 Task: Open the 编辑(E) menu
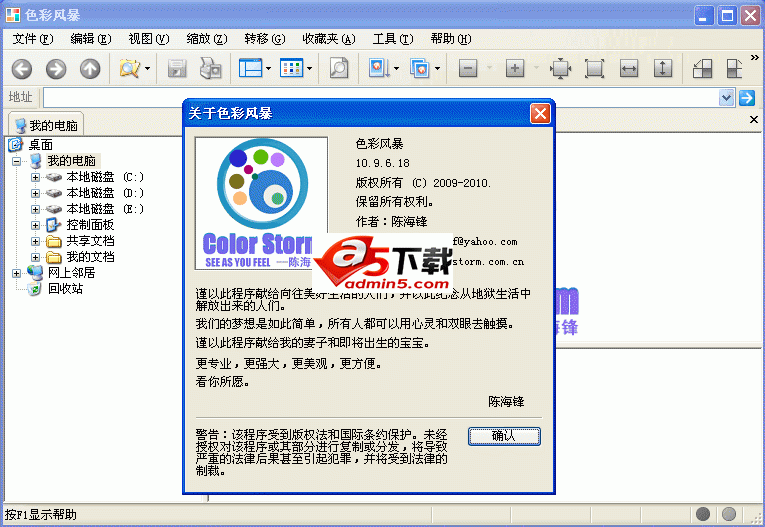[91, 39]
